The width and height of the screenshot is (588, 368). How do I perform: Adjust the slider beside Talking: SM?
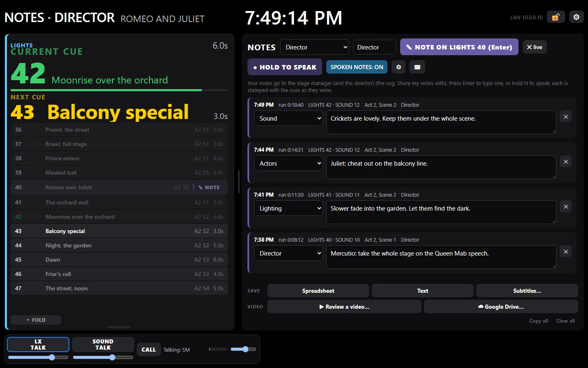coord(243,349)
